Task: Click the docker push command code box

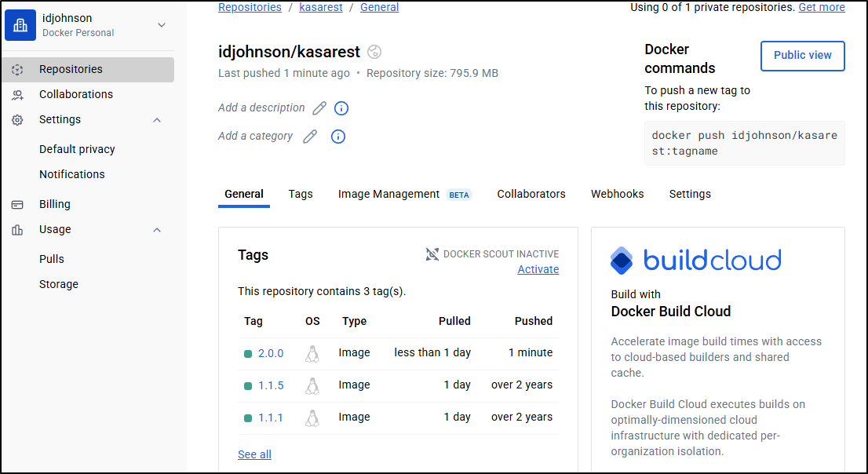Action: tap(745, 144)
